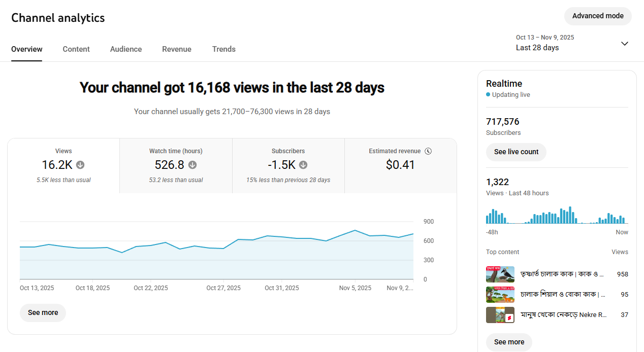The image size is (644, 352).
Task: Click the down-arrow icon beside Watch time 526.8
Action: 192,165
